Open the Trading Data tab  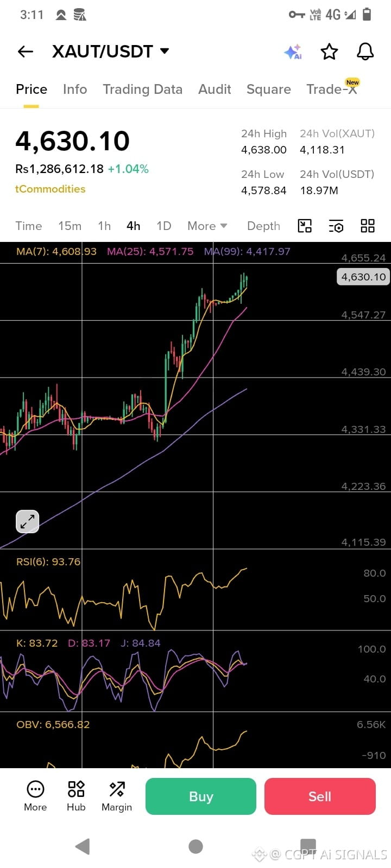click(x=143, y=90)
